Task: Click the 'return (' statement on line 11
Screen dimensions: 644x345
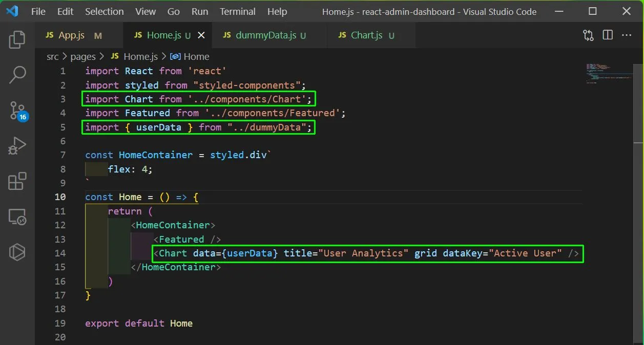Action: click(x=130, y=211)
